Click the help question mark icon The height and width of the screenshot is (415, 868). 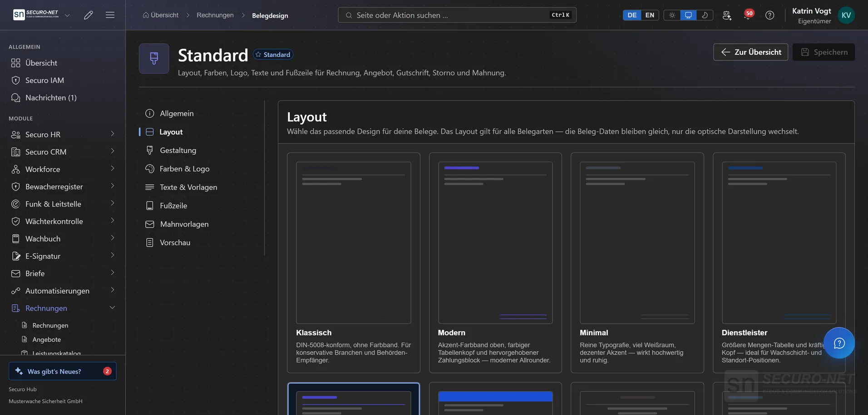point(769,15)
